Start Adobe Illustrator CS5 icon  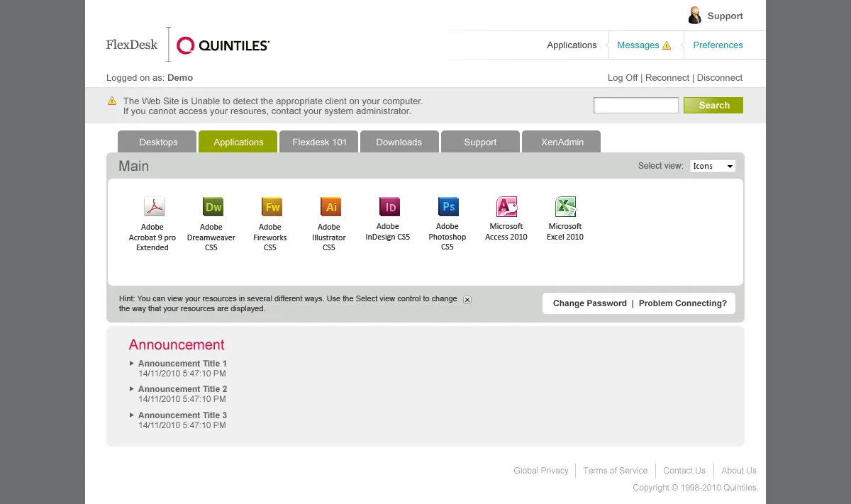330,207
